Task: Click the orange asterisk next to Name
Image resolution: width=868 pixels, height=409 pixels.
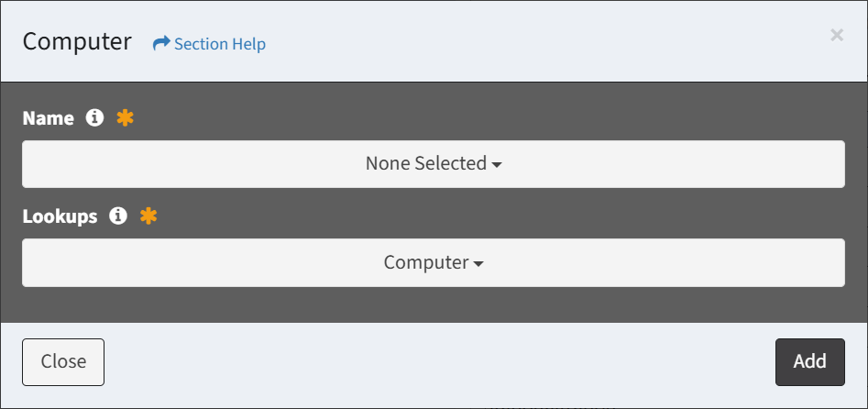Action: pos(126,118)
